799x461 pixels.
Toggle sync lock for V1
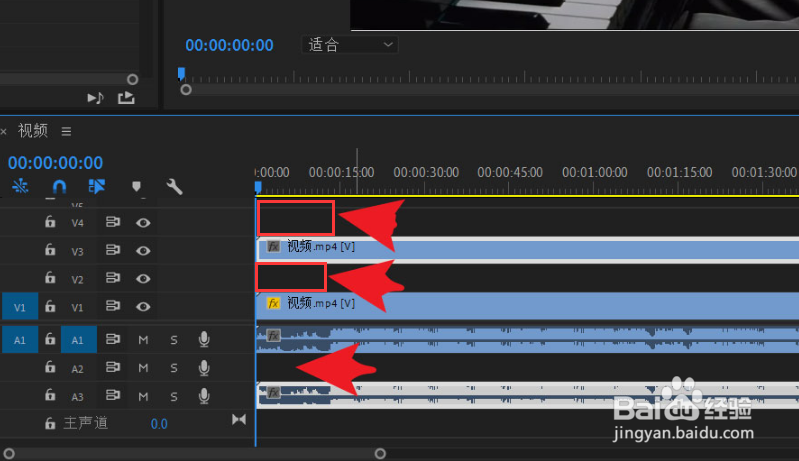pos(113,306)
